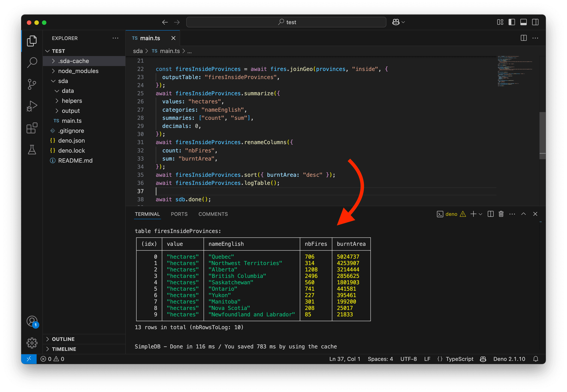Open the Search view in activity bar
Screen dimensions: 567x392
32,62
